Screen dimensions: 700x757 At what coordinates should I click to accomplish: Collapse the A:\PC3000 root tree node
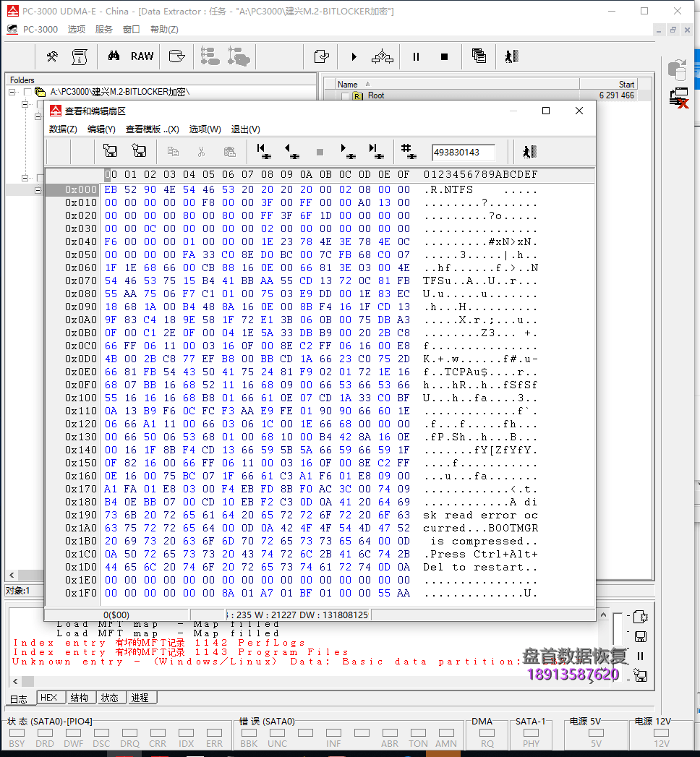pos(12,92)
